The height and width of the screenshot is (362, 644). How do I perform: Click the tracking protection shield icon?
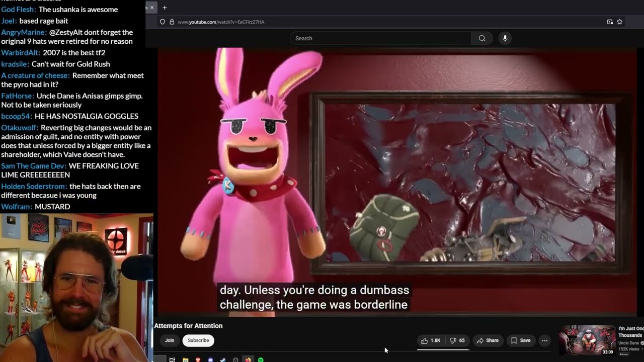(162, 22)
